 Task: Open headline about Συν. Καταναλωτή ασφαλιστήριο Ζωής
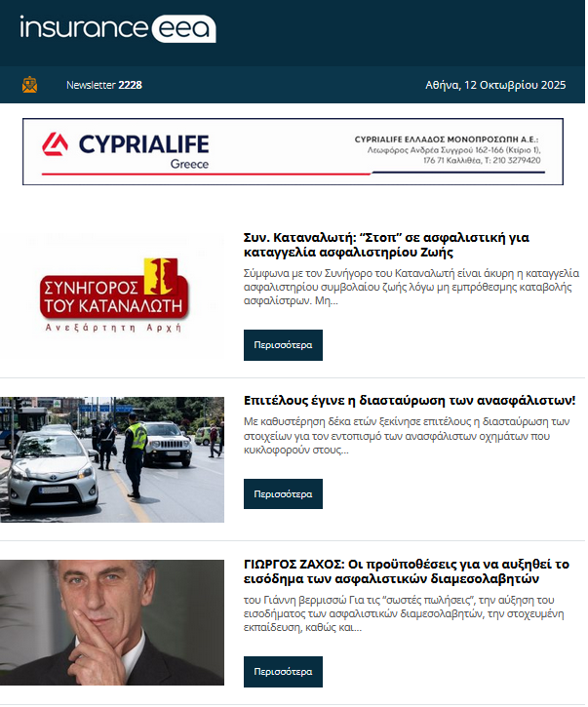point(386,245)
